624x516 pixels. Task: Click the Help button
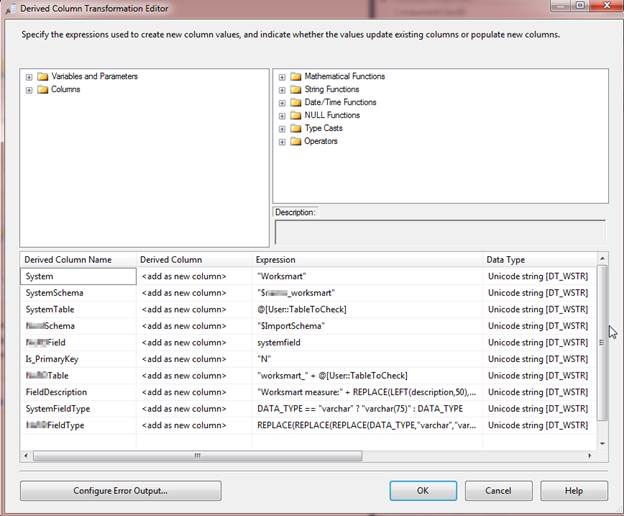tap(573, 491)
